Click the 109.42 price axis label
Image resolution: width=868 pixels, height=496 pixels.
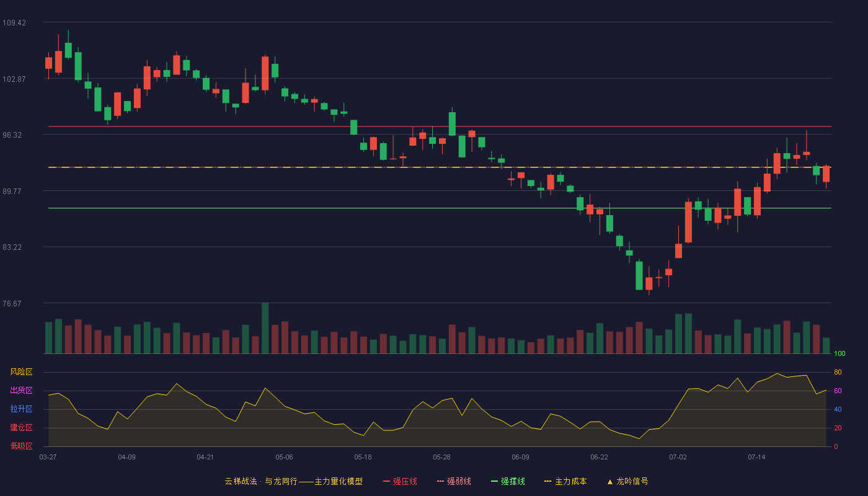point(14,23)
